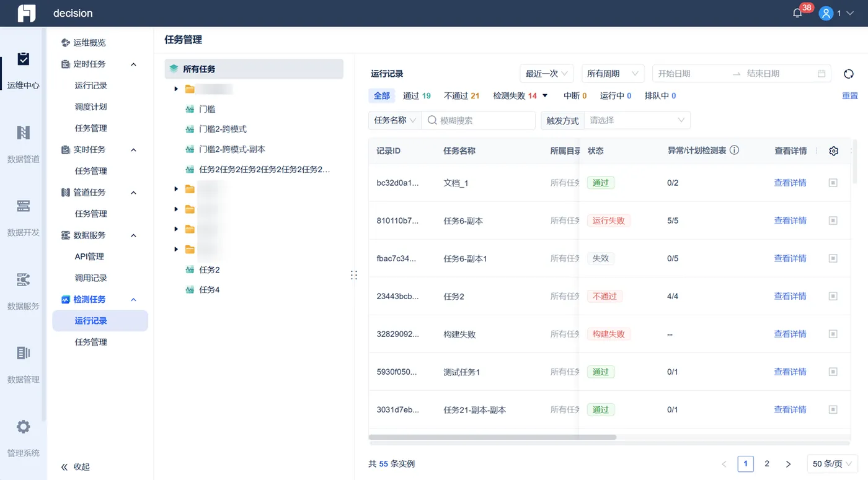Open the 数据管道 sidebar module
The image size is (868, 480).
pyautogui.click(x=23, y=144)
